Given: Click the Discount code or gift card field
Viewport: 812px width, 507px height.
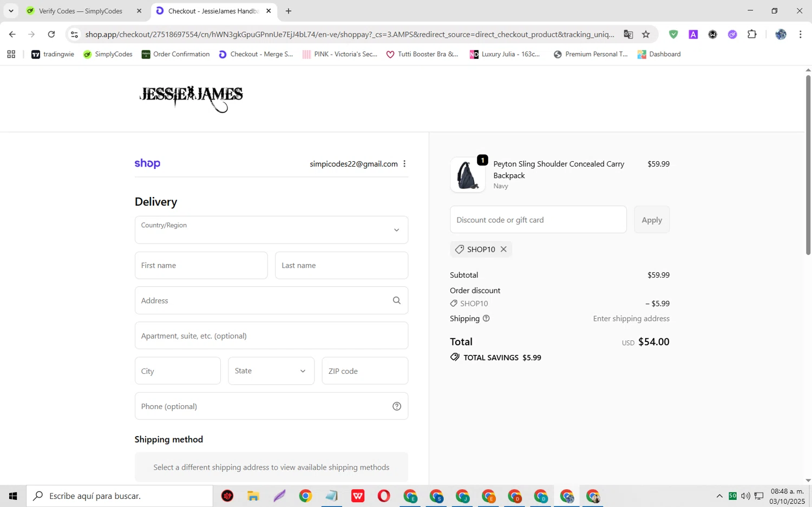Looking at the screenshot, I should click(x=538, y=220).
